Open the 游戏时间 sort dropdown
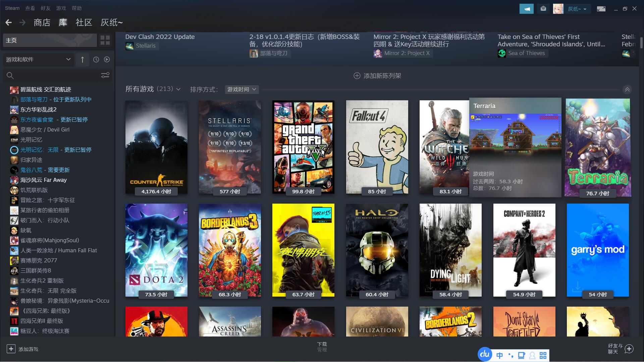The height and width of the screenshot is (362, 644). tap(241, 89)
